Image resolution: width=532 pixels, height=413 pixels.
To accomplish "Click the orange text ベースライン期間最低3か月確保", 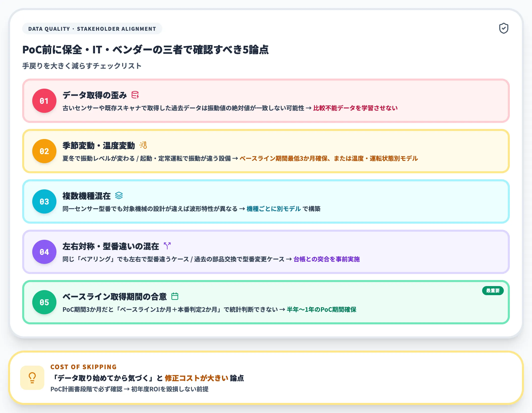I will pos(284,158).
